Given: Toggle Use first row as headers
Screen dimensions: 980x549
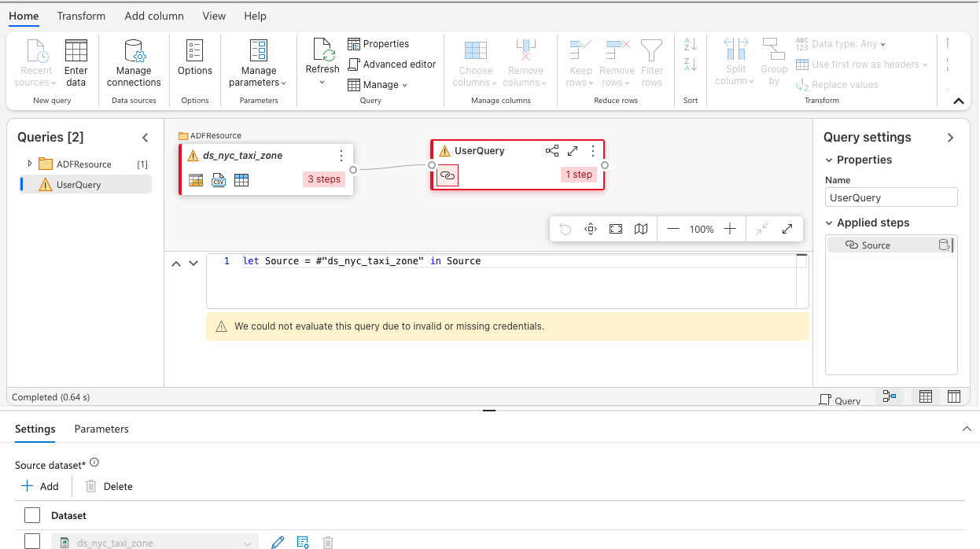Looking at the screenshot, I should pos(861,64).
